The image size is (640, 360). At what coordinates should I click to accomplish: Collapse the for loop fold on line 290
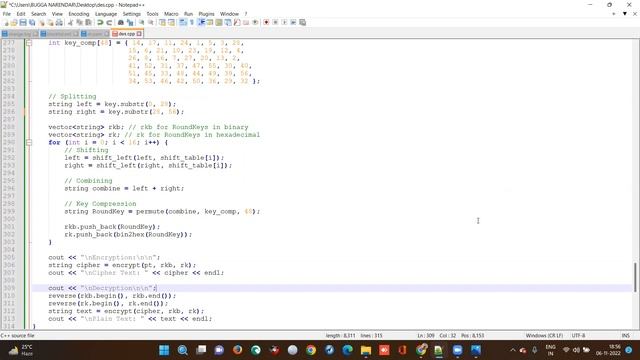click(29, 142)
